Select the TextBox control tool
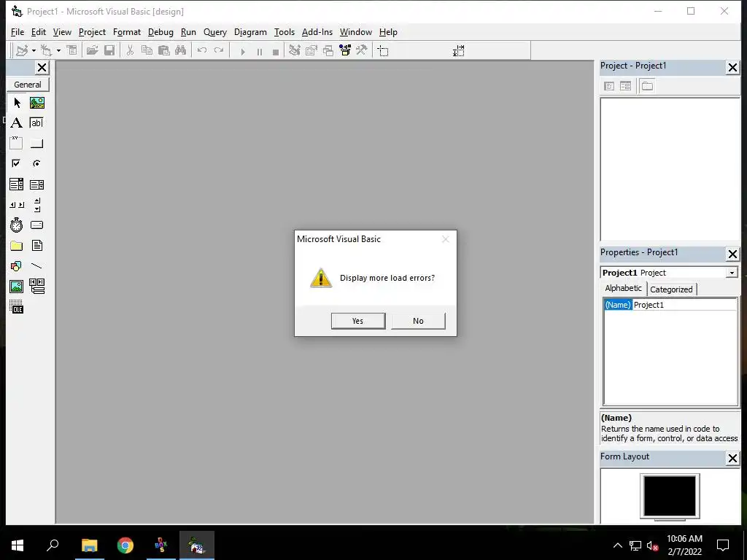 click(36, 122)
